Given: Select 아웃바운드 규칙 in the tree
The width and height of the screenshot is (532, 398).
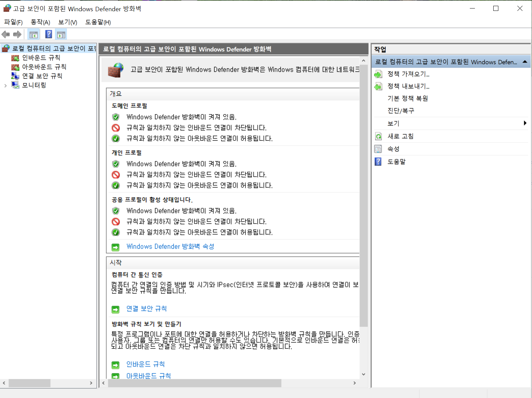Looking at the screenshot, I should point(44,67).
